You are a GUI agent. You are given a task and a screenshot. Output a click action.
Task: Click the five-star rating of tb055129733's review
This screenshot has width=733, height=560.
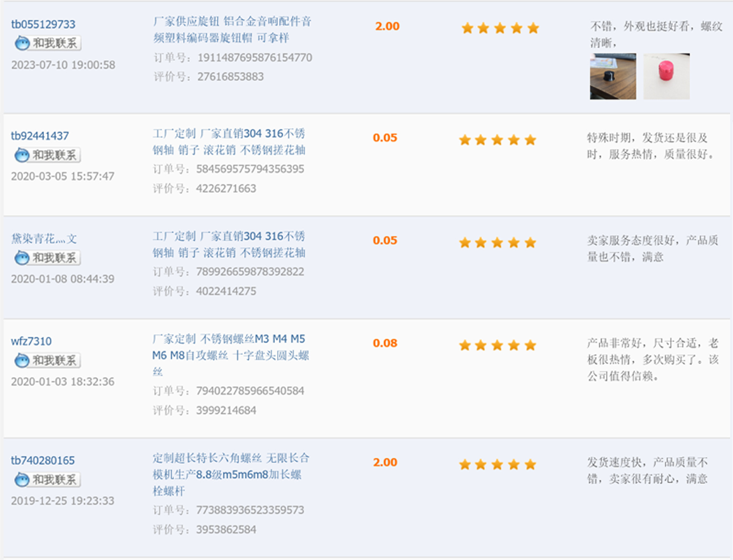(500, 28)
